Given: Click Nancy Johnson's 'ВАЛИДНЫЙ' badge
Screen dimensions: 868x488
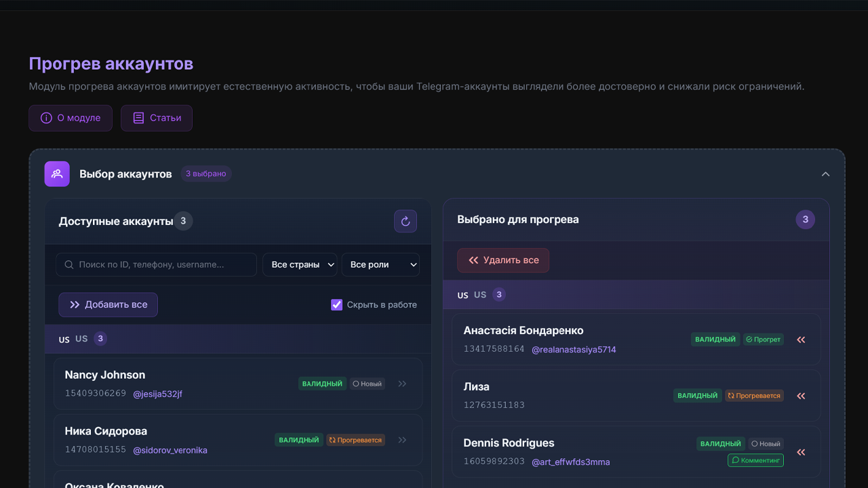Looking at the screenshot, I should pyautogui.click(x=322, y=384).
